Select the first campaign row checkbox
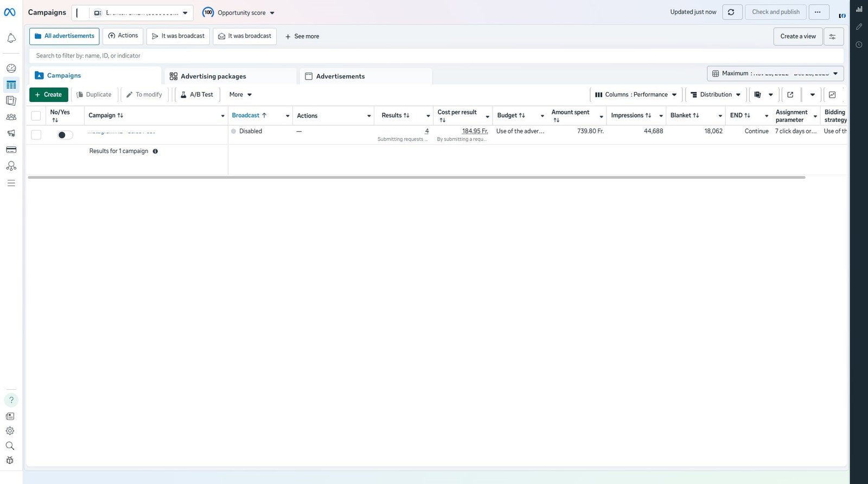 pyautogui.click(x=36, y=135)
